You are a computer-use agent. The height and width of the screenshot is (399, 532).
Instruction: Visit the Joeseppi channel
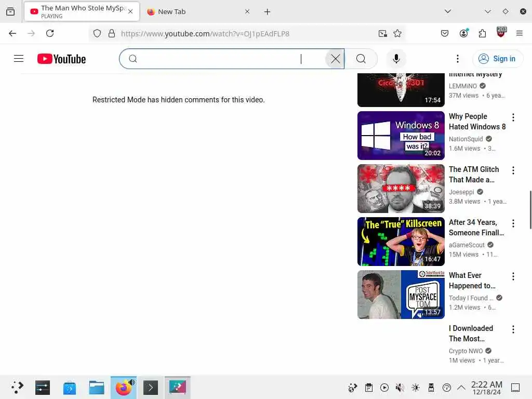[x=461, y=192]
